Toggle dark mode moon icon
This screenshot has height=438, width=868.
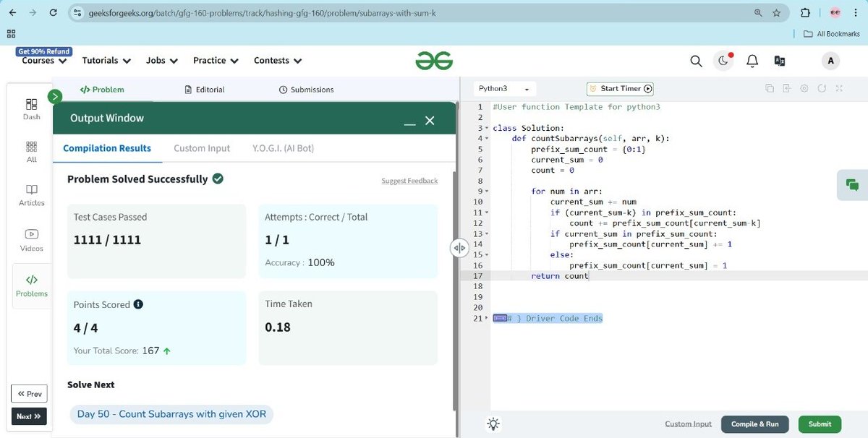(x=723, y=61)
